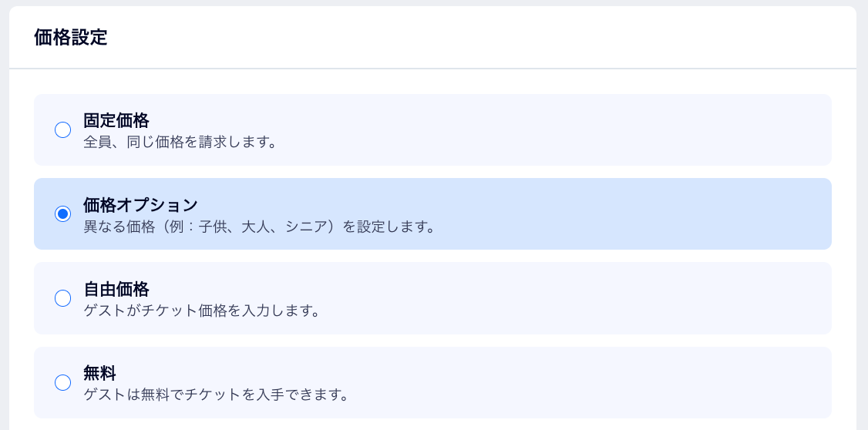
Task: Click the divider line below 価格設定 heading
Action: point(432,69)
